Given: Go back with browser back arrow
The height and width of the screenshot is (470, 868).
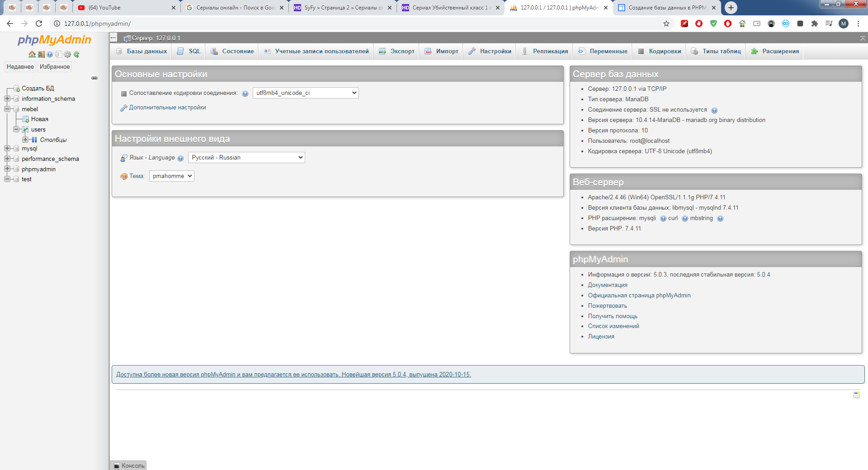Looking at the screenshot, I should pos(10,23).
